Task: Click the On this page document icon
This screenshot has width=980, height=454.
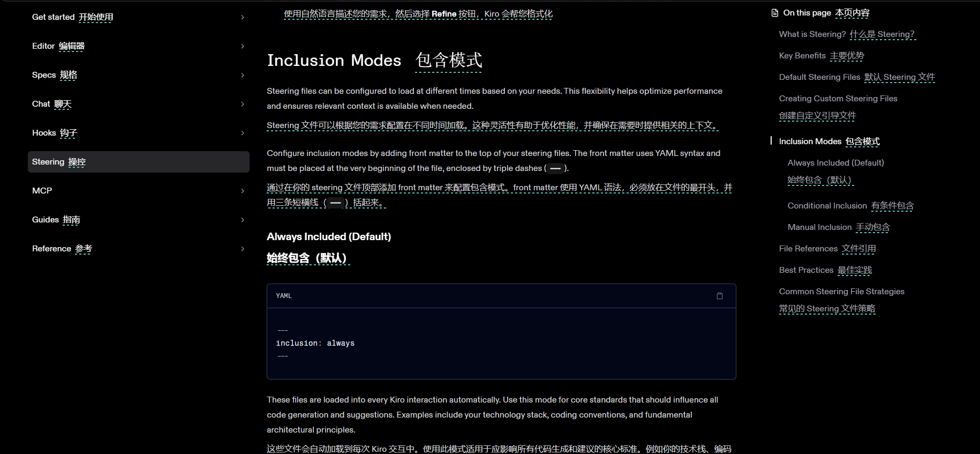Action: coord(774,13)
